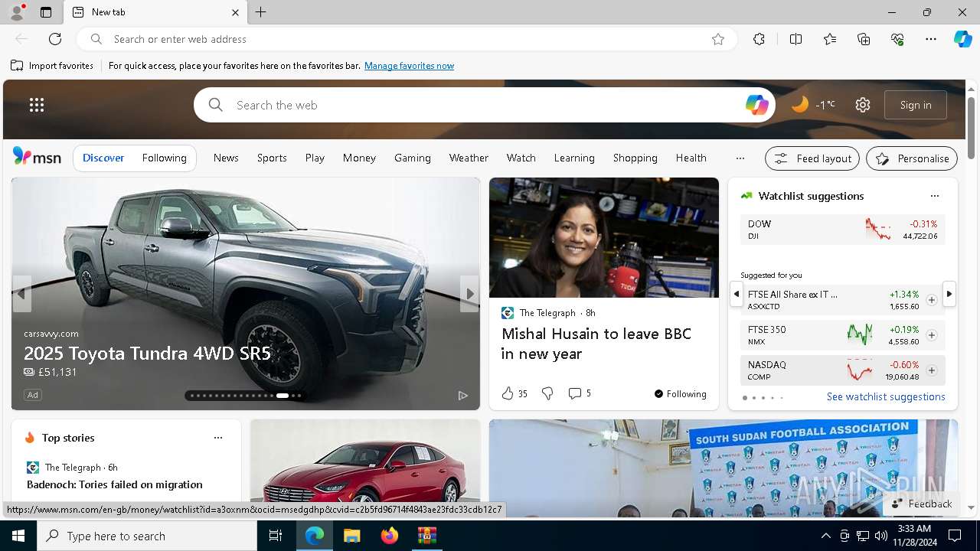This screenshot has width=980, height=551.
Task: Switch to Discover tab
Action: (x=103, y=158)
